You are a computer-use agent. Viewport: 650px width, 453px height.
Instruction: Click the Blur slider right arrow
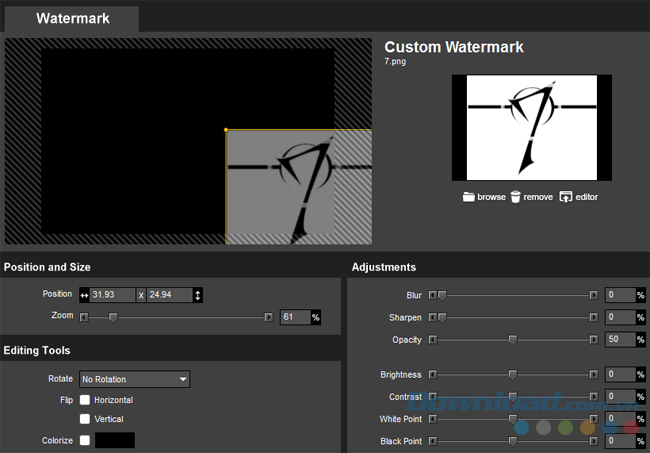point(593,295)
